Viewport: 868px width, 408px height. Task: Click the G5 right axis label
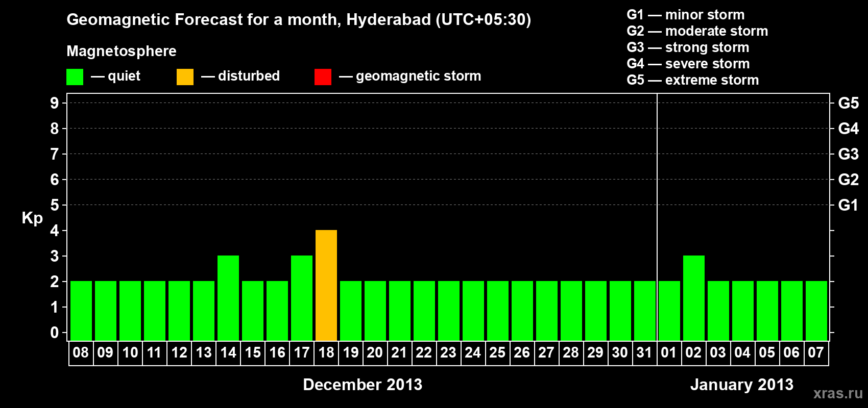click(849, 103)
